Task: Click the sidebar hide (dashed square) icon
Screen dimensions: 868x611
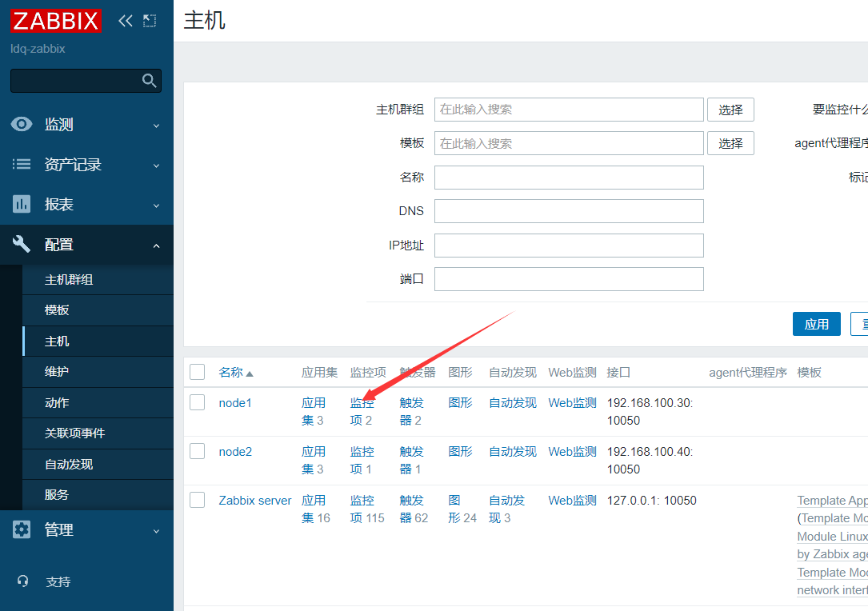Action: click(x=150, y=21)
